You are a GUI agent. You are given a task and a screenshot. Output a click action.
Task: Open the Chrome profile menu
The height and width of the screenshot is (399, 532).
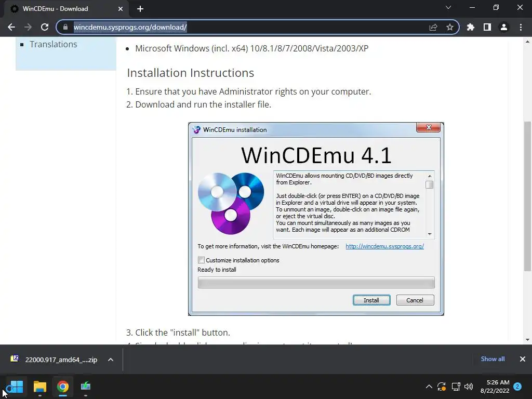[504, 27]
